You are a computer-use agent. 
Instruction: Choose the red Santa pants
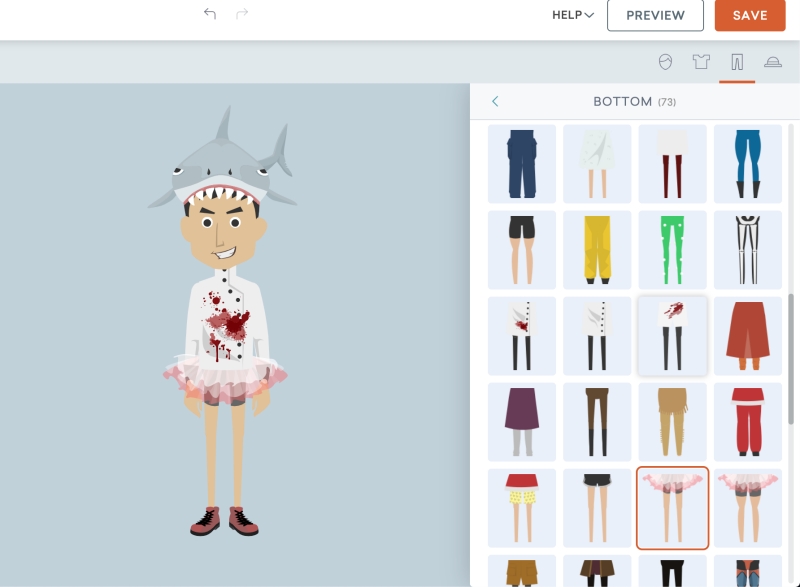click(747, 422)
